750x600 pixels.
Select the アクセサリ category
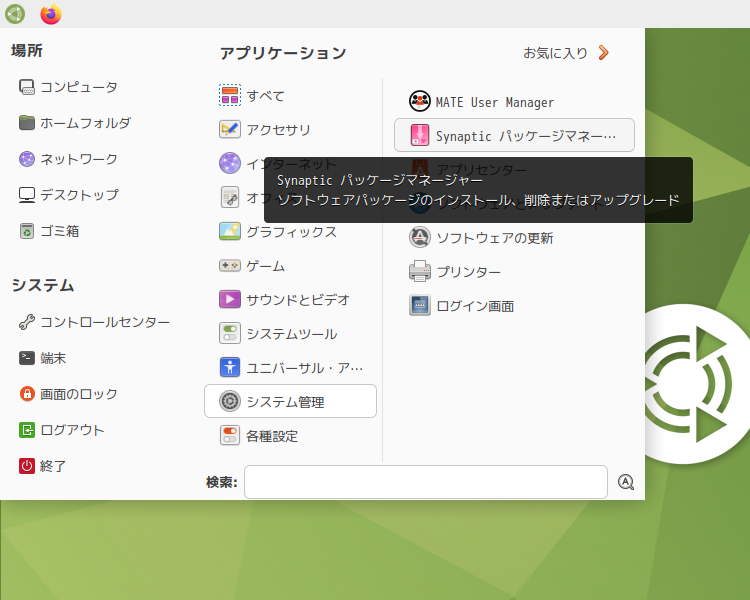[x=290, y=129]
